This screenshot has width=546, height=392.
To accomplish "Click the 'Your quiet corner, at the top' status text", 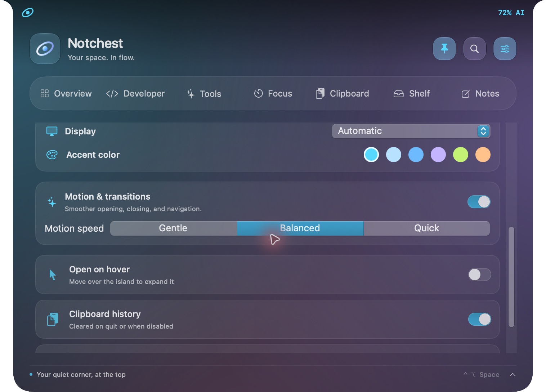I will [x=81, y=375].
